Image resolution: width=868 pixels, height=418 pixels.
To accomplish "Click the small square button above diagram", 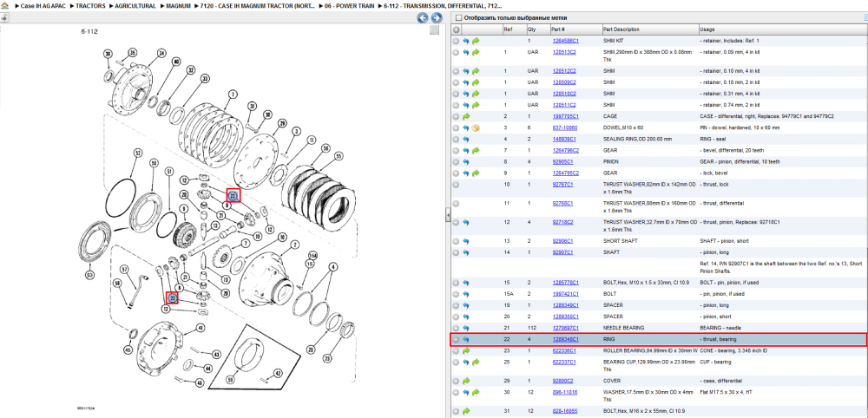I will 435,29.
